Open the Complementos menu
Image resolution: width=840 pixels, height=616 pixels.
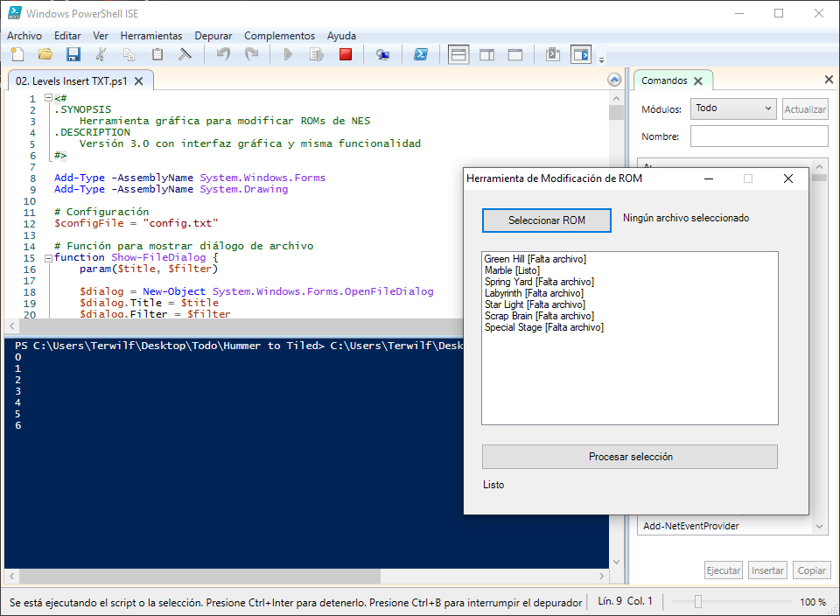(279, 36)
